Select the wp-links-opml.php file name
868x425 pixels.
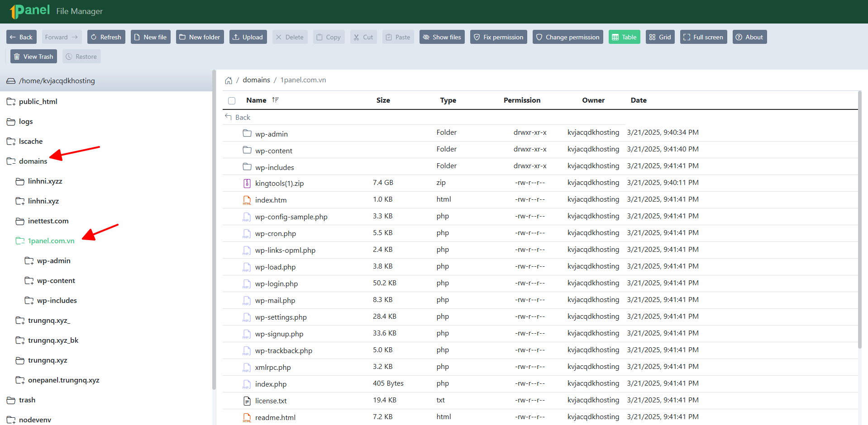(285, 250)
